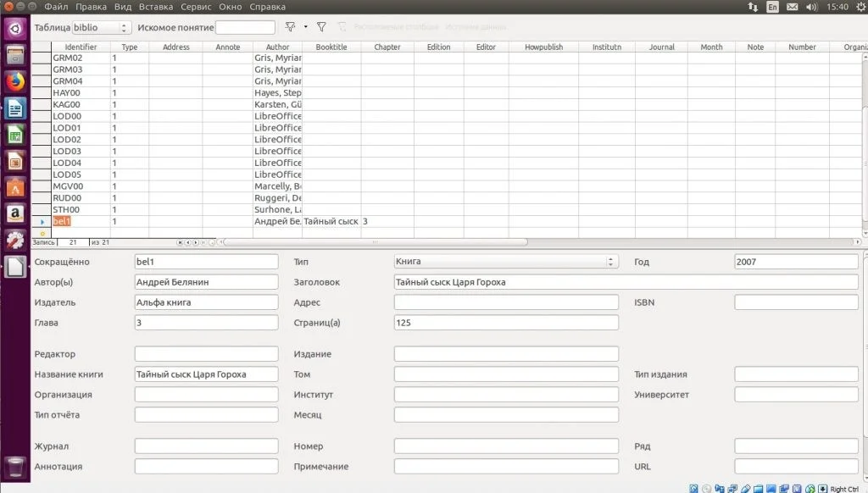Open the Файл menu
The width and height of the screenshot is (868, 493).
pos(56,7)
